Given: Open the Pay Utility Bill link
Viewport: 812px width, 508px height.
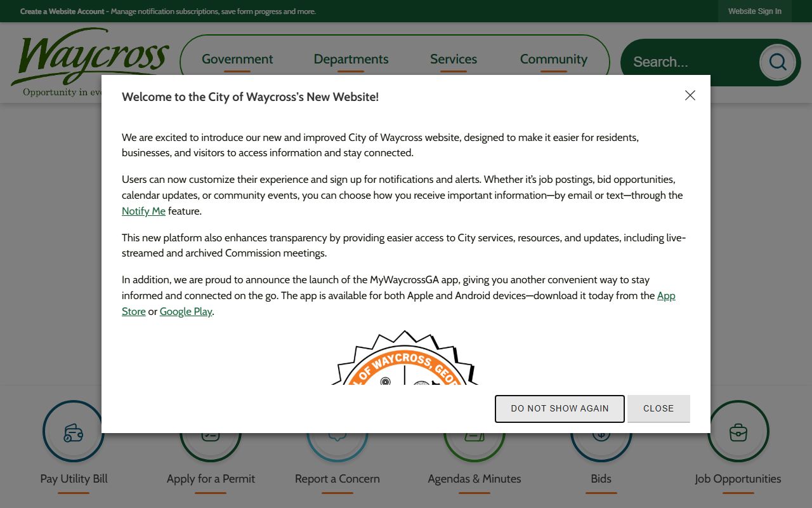Looking at the screenshot, I should click(74, 479).
